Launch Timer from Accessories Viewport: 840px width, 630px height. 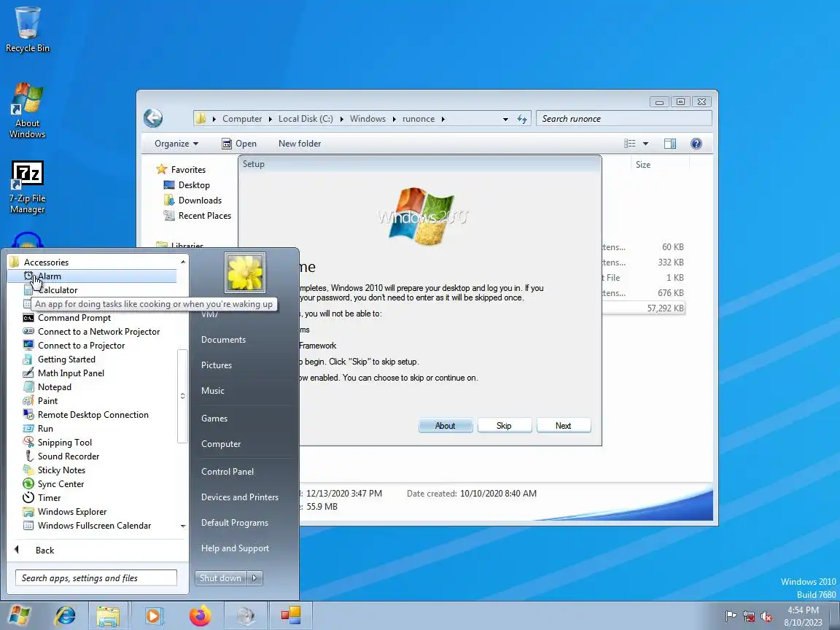(92, 498)
